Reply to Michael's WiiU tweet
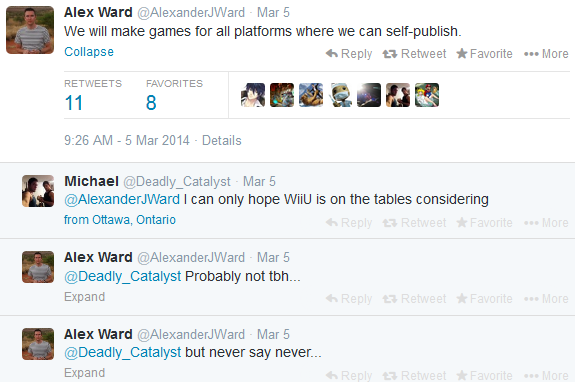Viewport: 575px width, 382px height. [x=349, y=223]
